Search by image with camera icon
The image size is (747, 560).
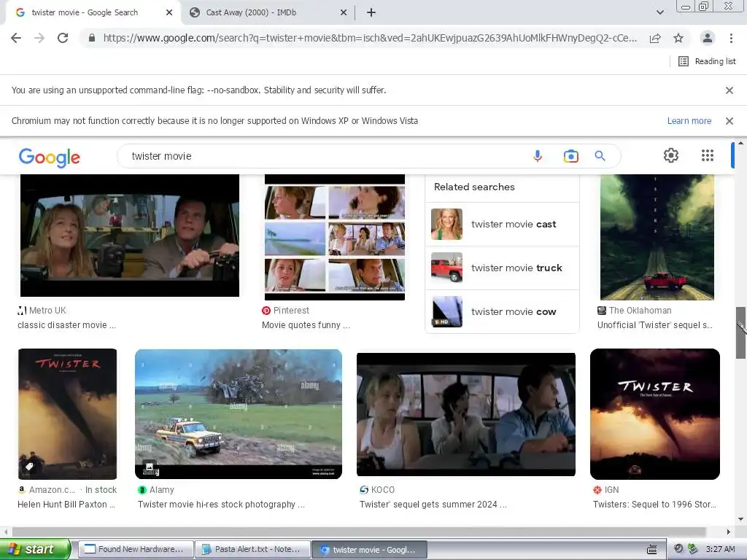coord(570,156)
